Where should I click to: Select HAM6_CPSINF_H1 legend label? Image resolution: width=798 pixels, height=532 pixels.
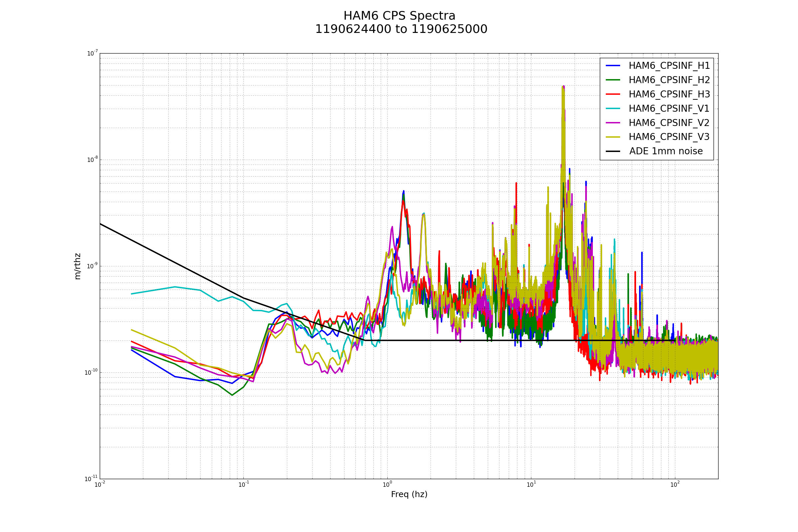point(669,66)
